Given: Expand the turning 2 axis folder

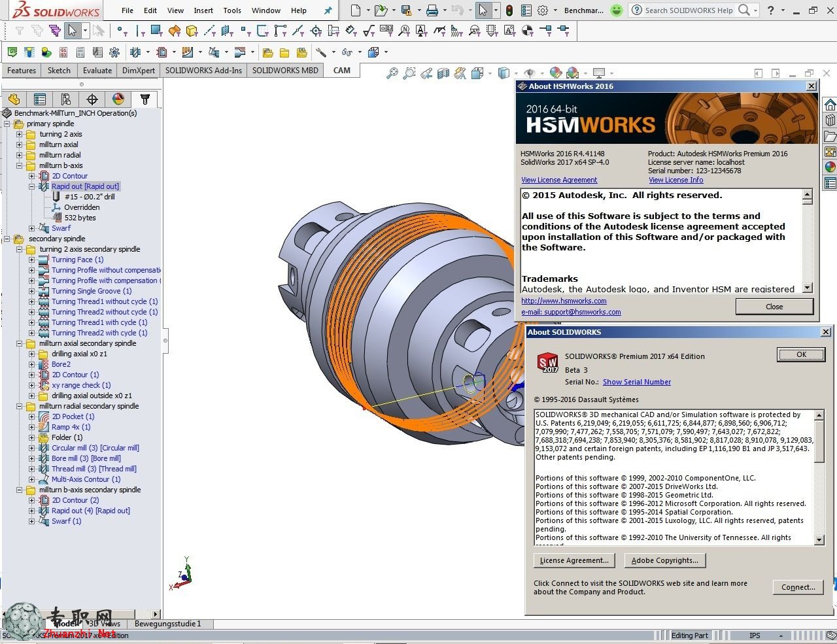Looking at the screenshot, I should [19, 134].
